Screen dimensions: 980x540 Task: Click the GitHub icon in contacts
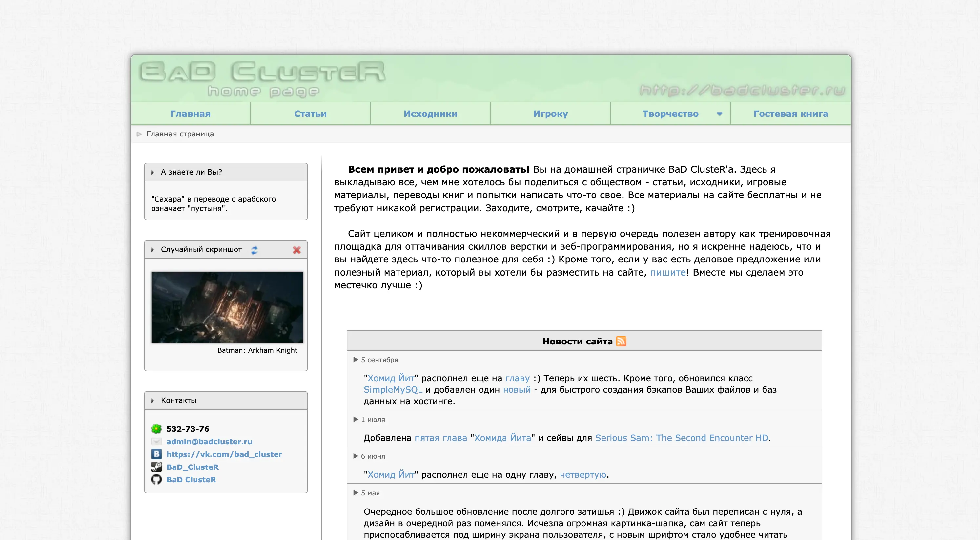point(156,480)
